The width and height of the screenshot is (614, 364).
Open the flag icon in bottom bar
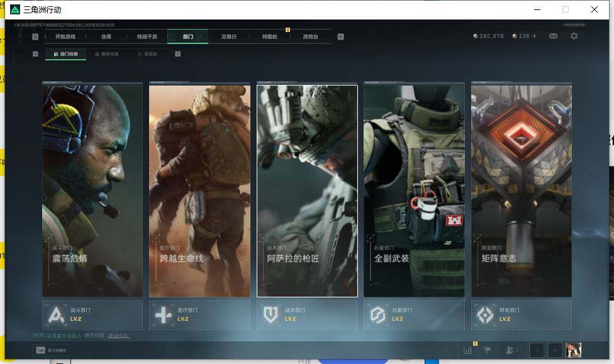488,350
